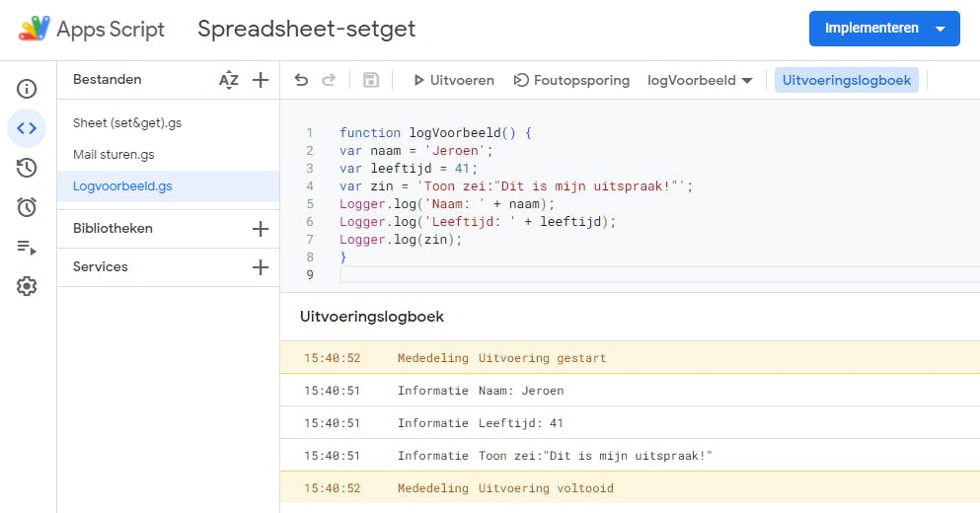Click the save project disk icon

tap(371, 80)
